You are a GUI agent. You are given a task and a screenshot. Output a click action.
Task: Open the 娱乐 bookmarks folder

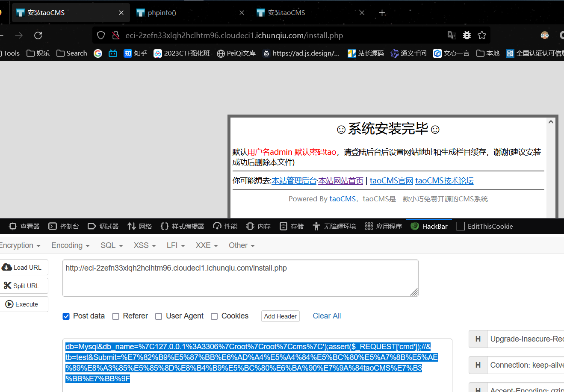click(x=38, y=53)
